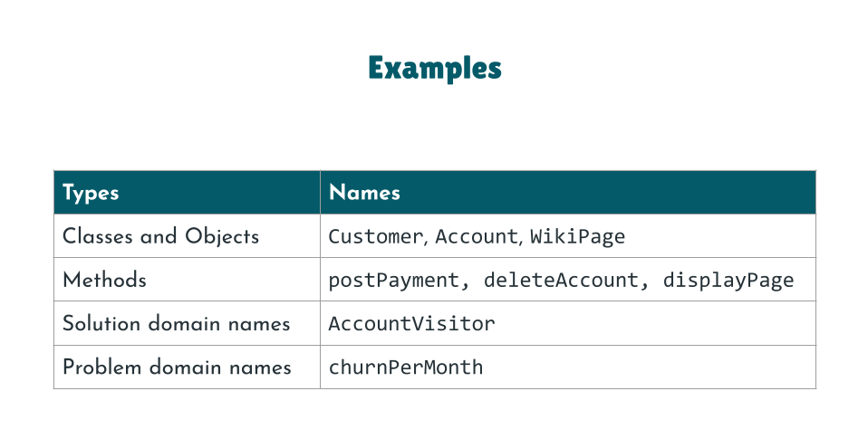
Task: Click the 'deleteAccount' method name
Action: [561, 281]
